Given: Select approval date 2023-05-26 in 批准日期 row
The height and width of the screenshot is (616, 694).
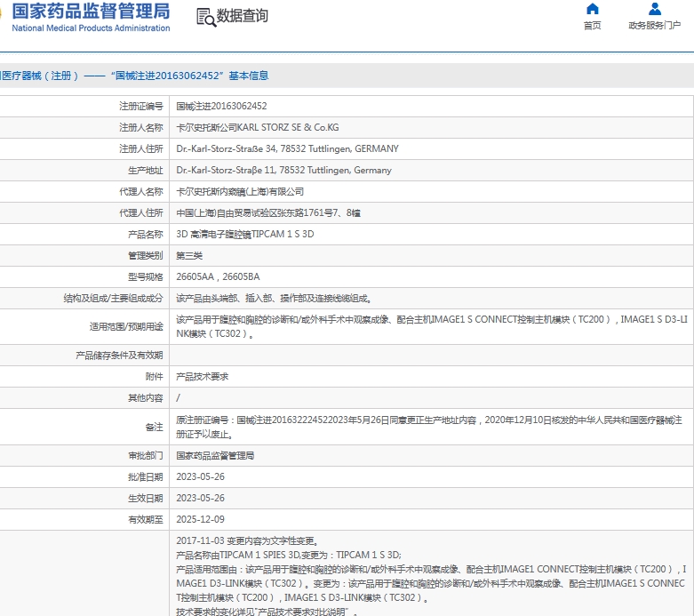Looking at the screenshot, I should (200, 477).
